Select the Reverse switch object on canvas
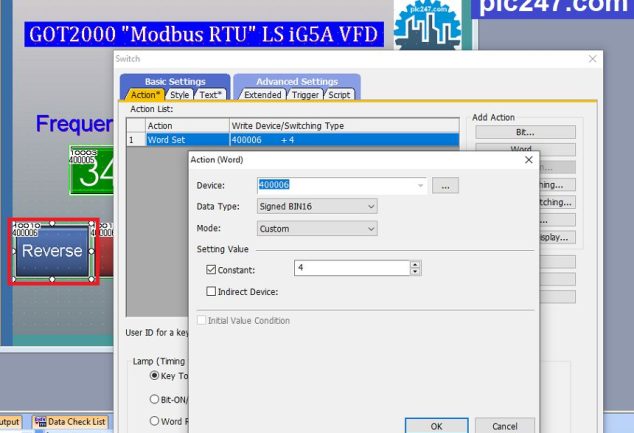This screenshot has height=433, width=634. [x=52, y=251]
